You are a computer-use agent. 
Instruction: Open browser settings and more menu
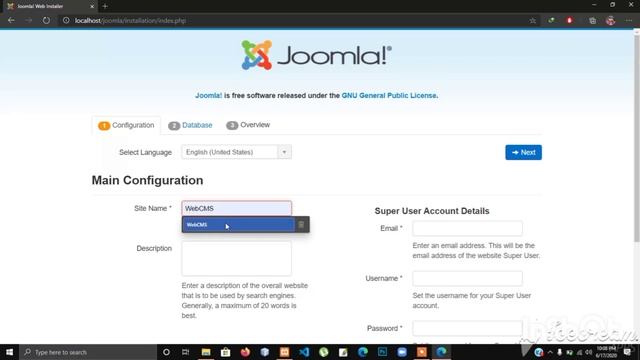629,20
